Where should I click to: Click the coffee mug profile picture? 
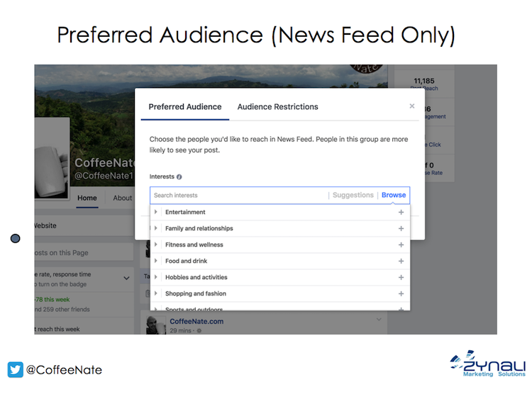52,158
